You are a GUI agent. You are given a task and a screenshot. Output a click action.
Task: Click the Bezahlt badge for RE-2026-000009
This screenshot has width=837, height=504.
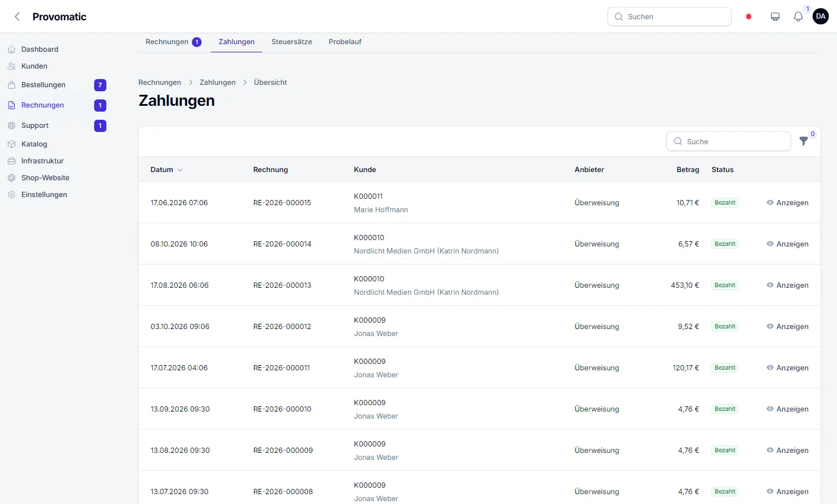pos(725,451)
